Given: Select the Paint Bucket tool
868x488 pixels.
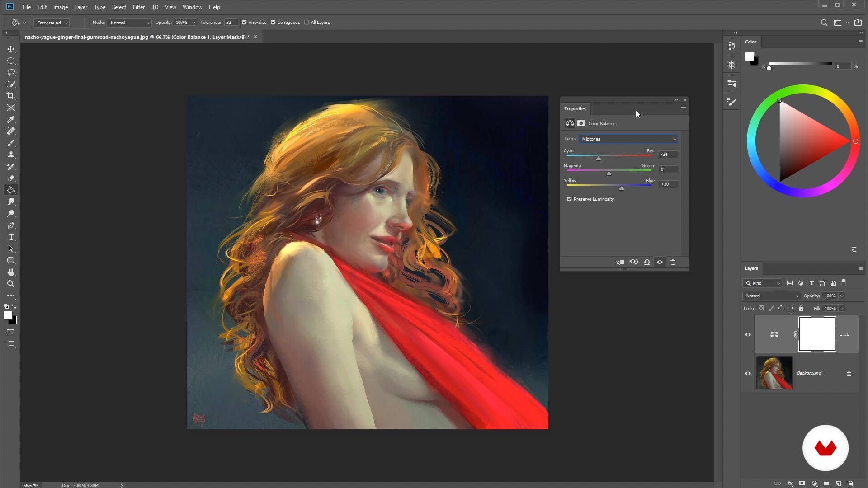Looking at the screenshot, I should coord(11,190).
